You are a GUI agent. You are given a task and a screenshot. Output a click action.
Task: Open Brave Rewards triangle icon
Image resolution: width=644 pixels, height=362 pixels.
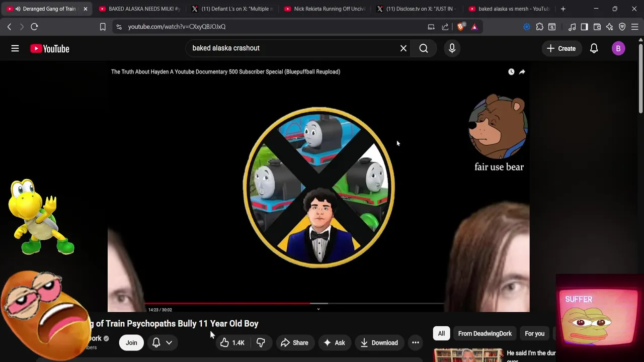pyautogui.click(x=474, y=27)
